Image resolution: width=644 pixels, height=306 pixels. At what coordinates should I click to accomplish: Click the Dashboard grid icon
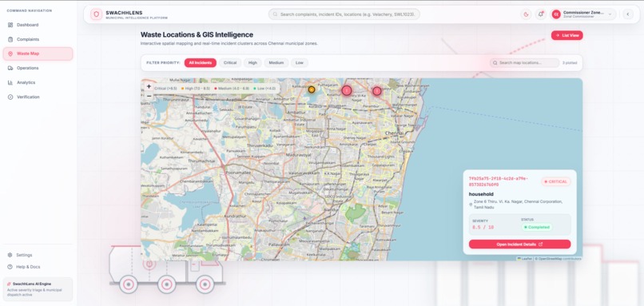pyautogui.click(x=10, y=25)
